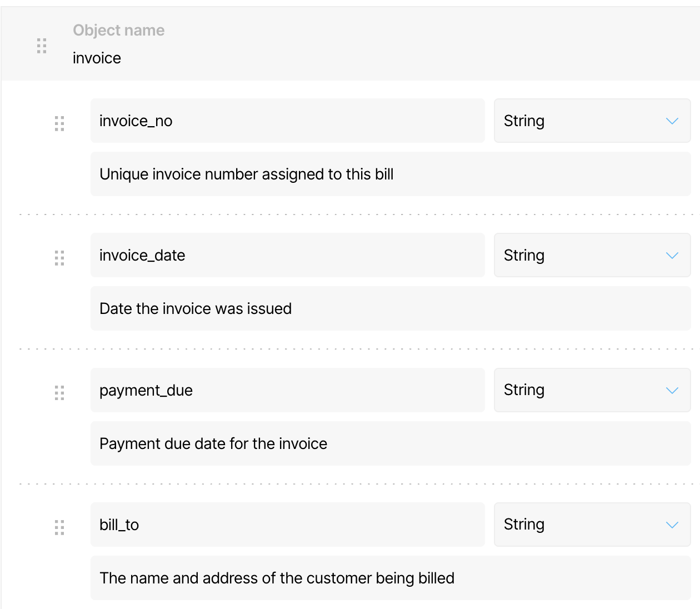Screen dimensions: 700x609
Task: Click the drag handle beside invoice_no field
Action: [59, 123]
